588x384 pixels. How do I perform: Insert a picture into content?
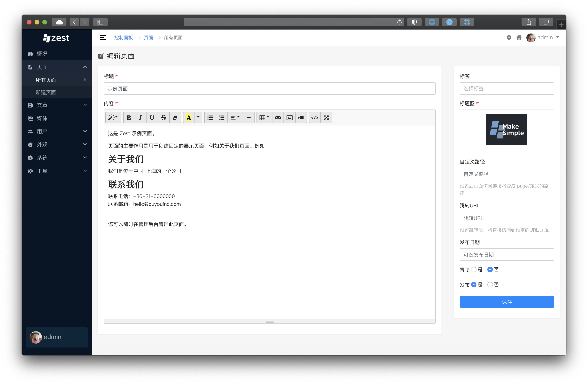[289, 117]
